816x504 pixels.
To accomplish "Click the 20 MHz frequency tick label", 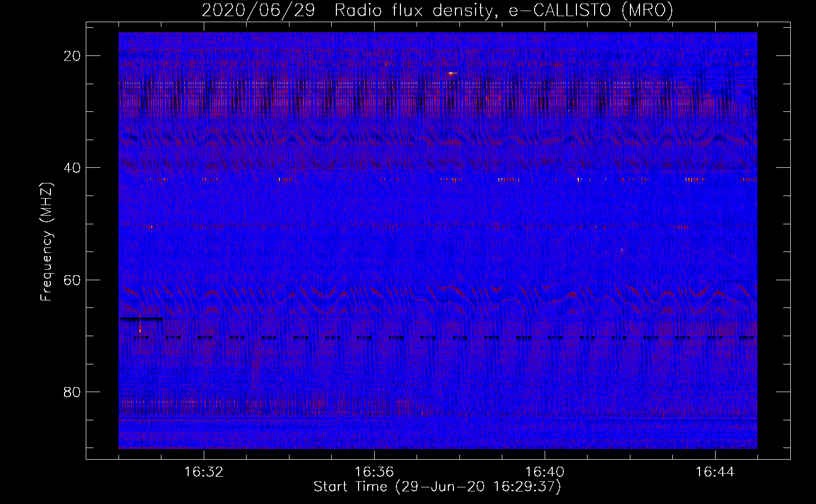I will pyautogui.click(x=73, y=56).
